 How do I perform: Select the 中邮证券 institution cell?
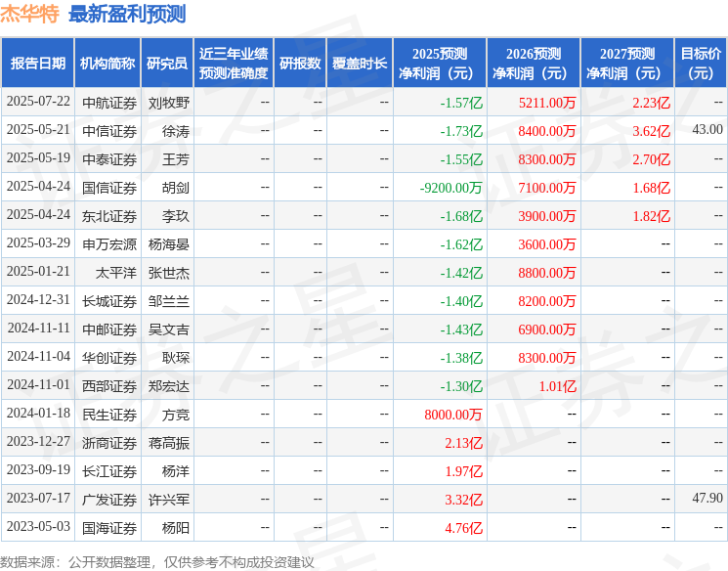[109, 329]
